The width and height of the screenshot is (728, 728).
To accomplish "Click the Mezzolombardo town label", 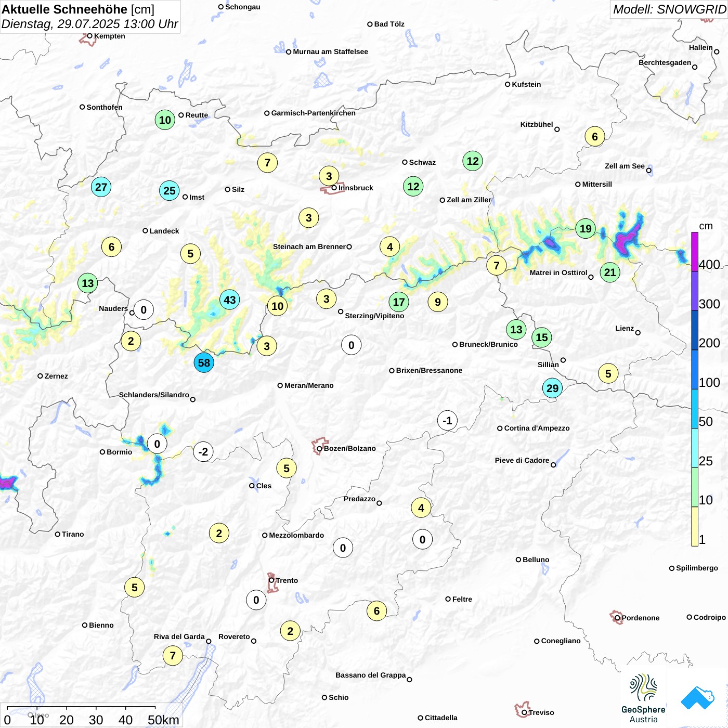I will (296, 535).
